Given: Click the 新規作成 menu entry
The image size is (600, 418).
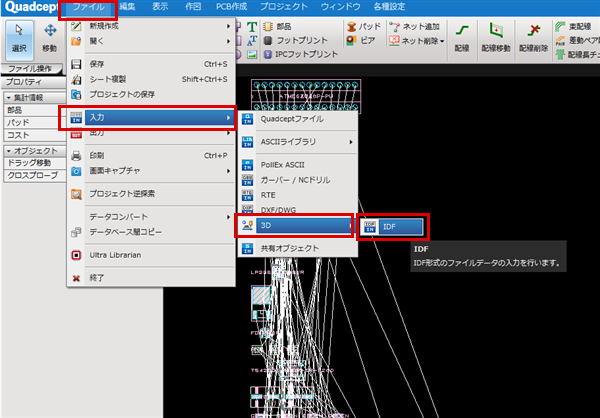Looking at the screenshot, I should (x=151, y=26).
